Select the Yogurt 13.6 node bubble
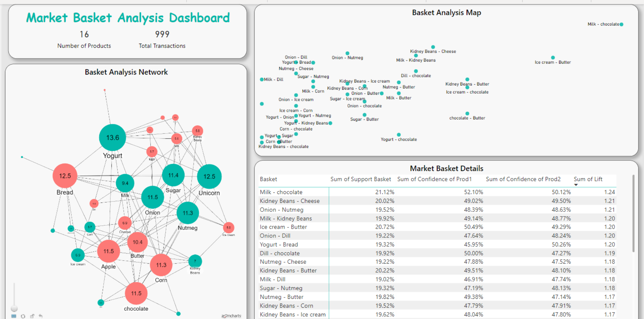The width and height of the screenshot is (644, 319). [x=112, y=138]
